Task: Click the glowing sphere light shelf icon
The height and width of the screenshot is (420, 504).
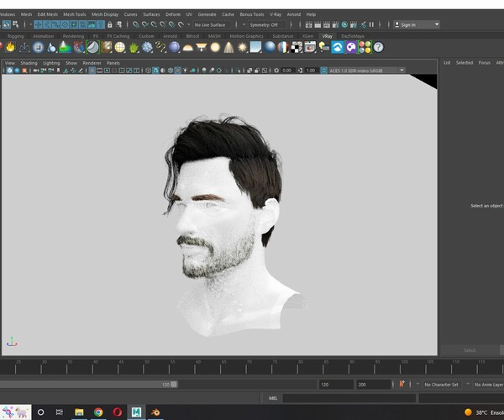Action: click(215, 48)
